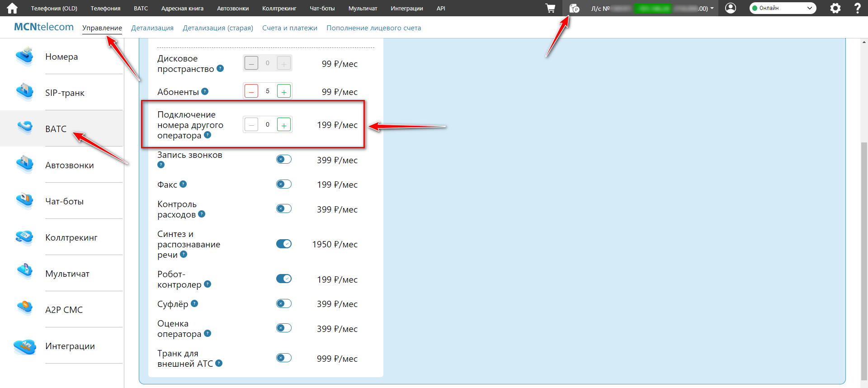Open settings gear icon
This screenshot has width=868, height=388.
(x=835, y=8)
